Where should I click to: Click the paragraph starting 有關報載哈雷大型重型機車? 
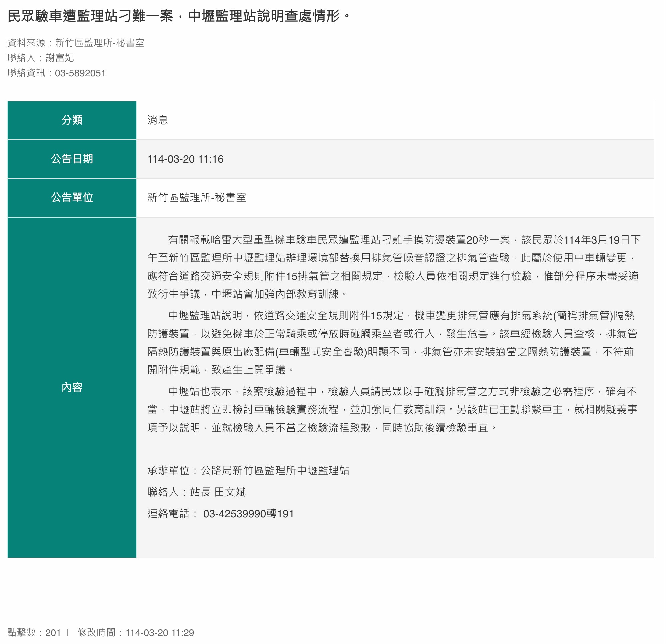point(394,267)
